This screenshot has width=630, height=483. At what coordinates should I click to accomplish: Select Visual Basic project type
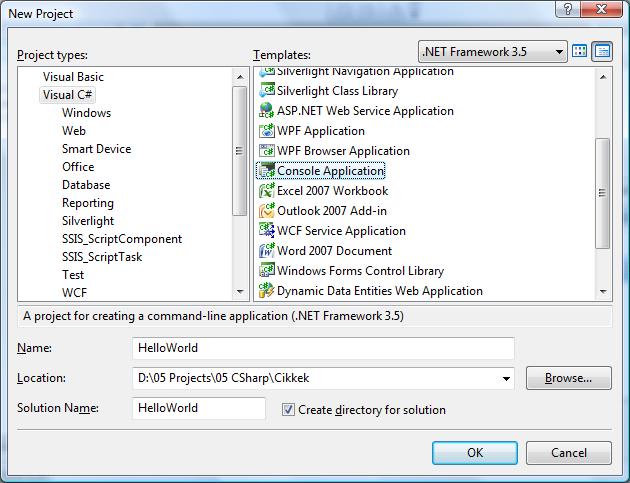73,77
